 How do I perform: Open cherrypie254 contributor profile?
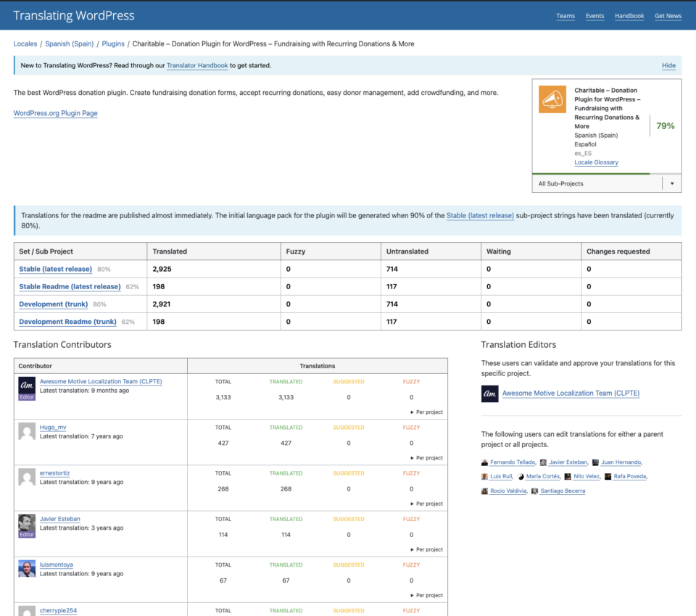pos(58,610)
